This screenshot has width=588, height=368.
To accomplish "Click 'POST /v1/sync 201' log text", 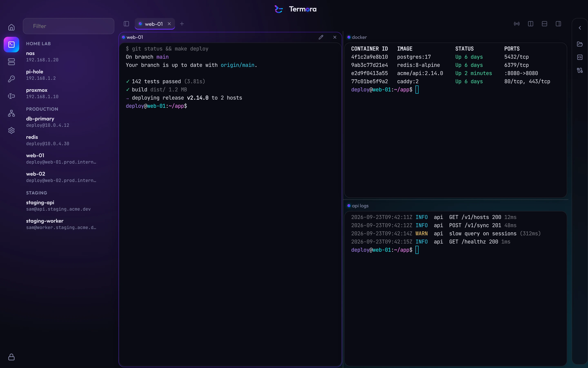I will (x=475, y=226).
